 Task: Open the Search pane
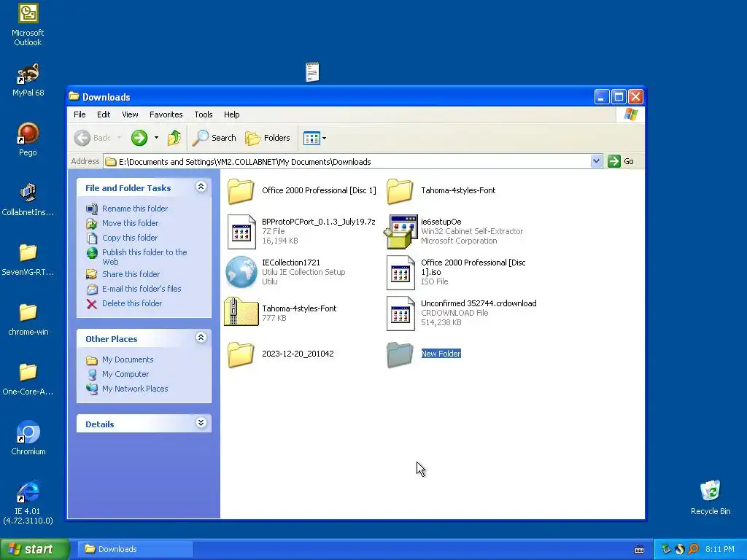pyautogui.click(x=214, y=138)
